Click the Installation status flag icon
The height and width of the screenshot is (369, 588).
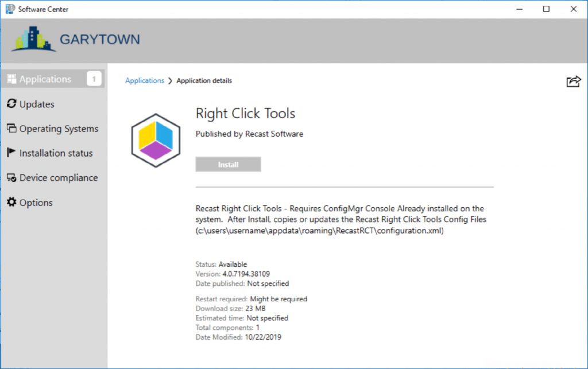pos(11,153)
